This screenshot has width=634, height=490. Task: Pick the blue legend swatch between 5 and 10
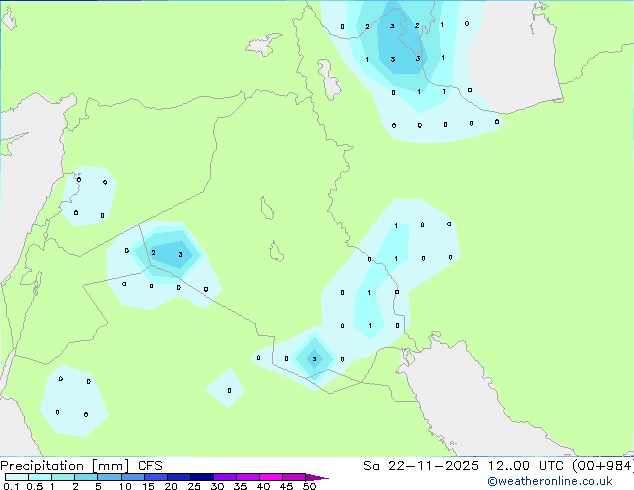(109, 477)
